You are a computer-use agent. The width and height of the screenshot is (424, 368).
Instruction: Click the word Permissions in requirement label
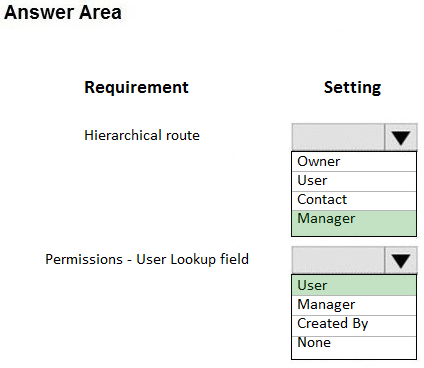(84, 259)
